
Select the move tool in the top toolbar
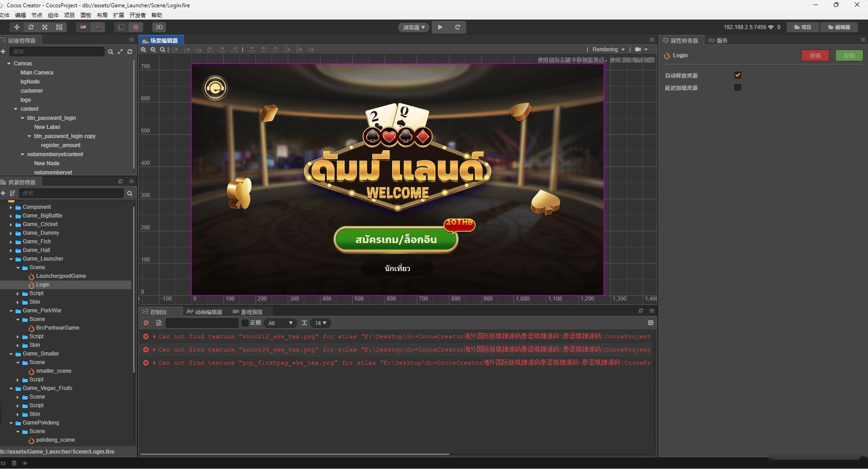pyautogui.click(x=17, y=27)
